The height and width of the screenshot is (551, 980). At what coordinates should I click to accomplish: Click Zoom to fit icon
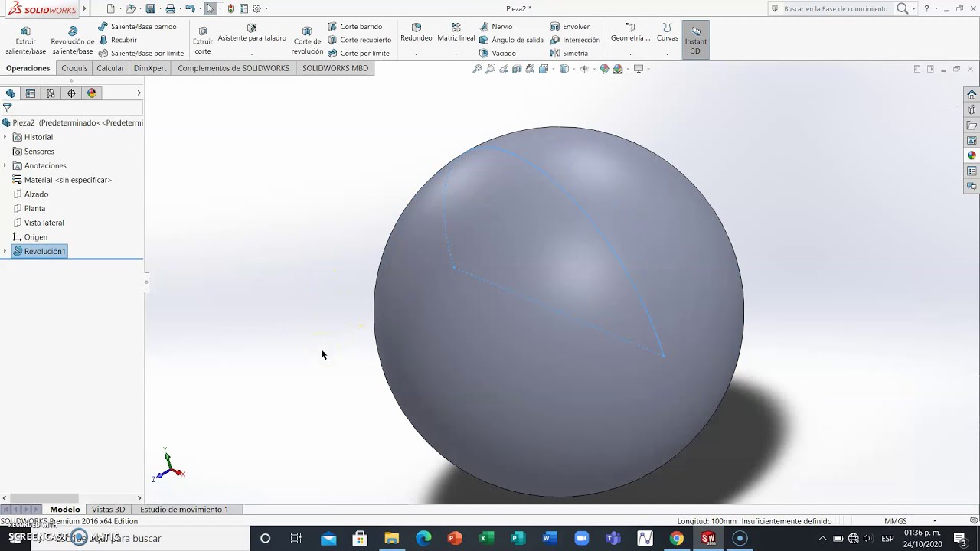(477, 69)
